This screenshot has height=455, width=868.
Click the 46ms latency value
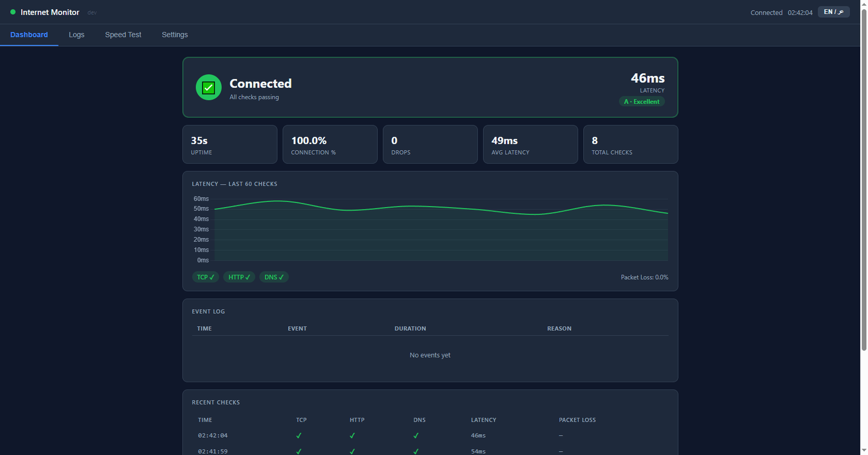click(648, 78)
